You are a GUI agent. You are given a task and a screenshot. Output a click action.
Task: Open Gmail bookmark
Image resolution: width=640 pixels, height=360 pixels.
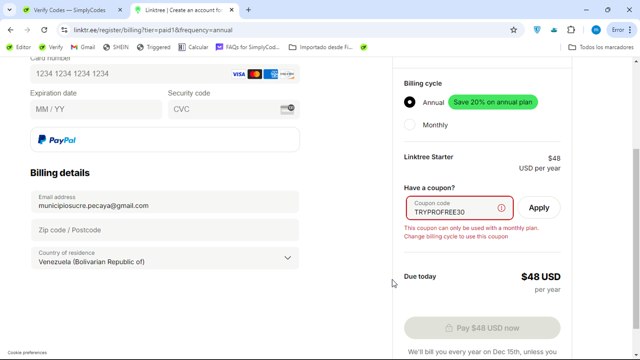tap(83, 47)
